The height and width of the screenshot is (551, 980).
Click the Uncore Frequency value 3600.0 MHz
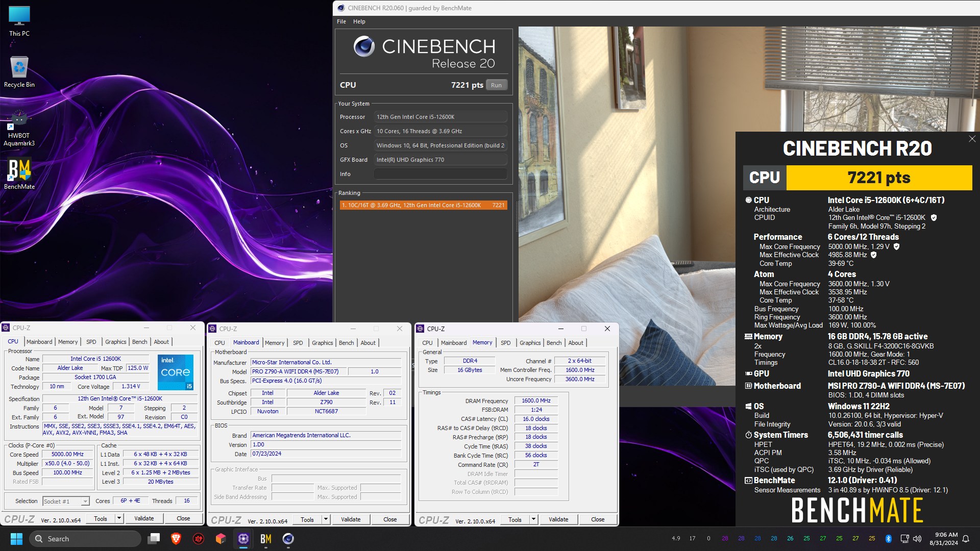pyautogui.click(x=580, y=379)
